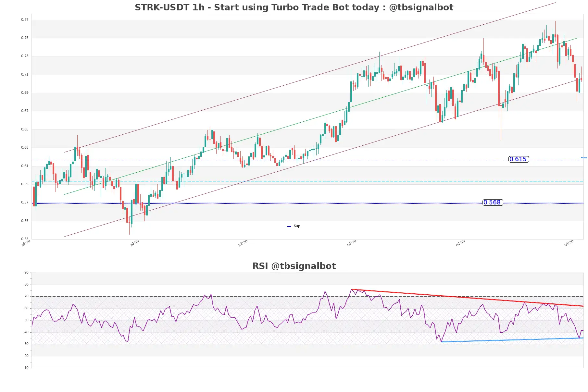
Task: Click the RSI 50 axis label
Action: click(26, 320)
